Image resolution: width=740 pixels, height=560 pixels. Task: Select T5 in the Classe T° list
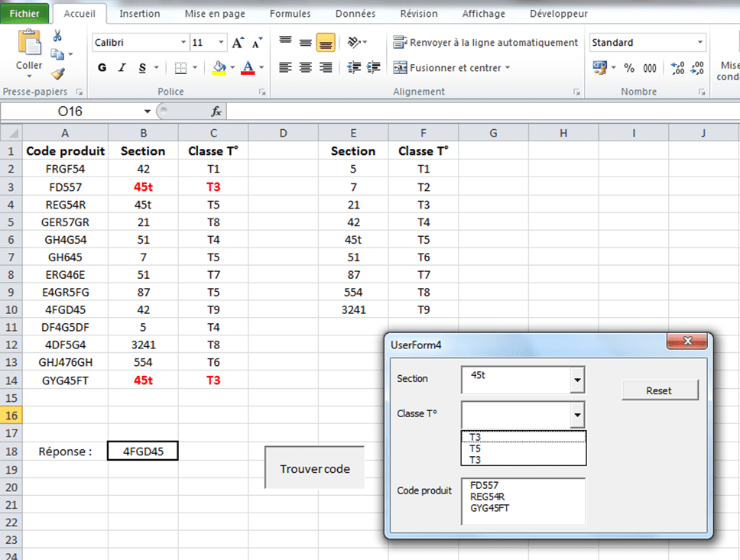click(475, 448)
